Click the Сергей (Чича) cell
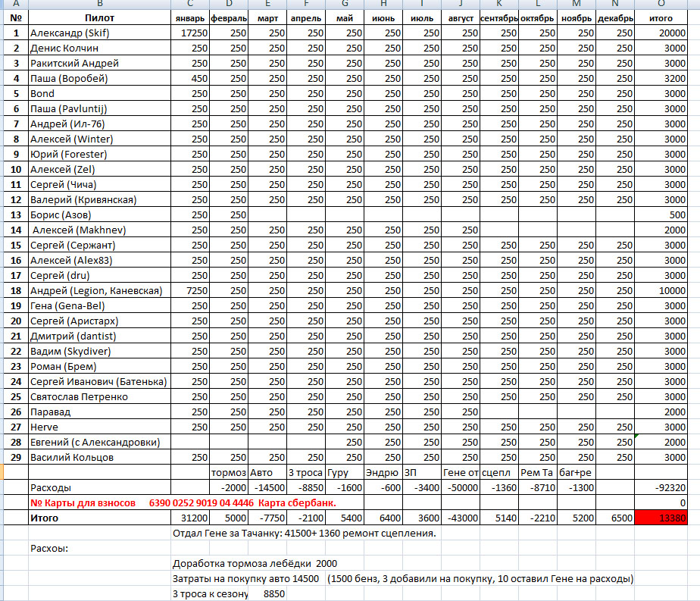The height and width of the screenshot is (601, 700). click(99, 185)
